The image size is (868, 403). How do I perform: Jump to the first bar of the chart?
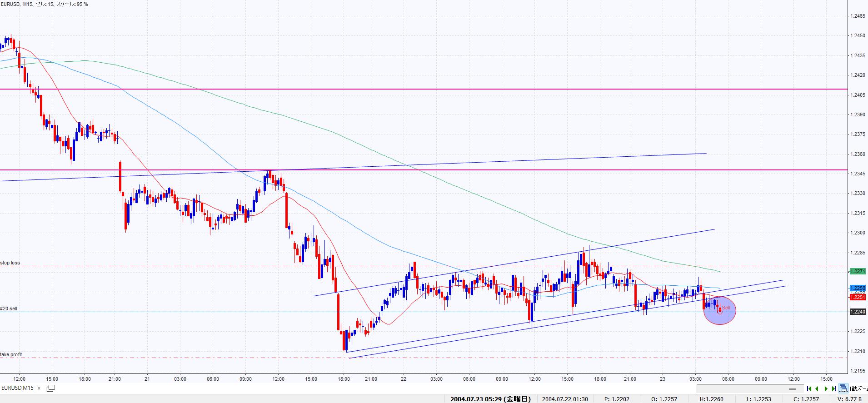pyautogui.click(x=809, y=388)
